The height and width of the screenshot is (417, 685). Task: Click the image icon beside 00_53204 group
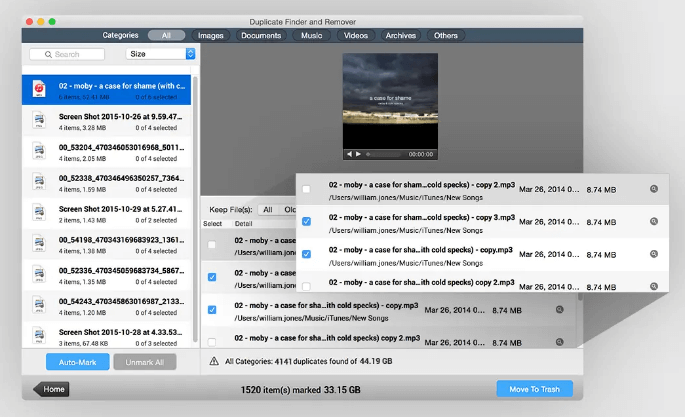(39, 151)
